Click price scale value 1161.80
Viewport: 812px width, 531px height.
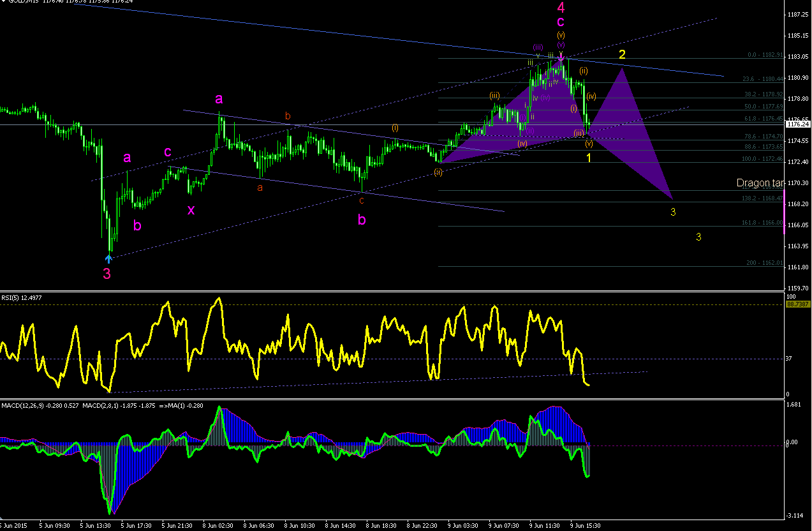click(799, 267)
